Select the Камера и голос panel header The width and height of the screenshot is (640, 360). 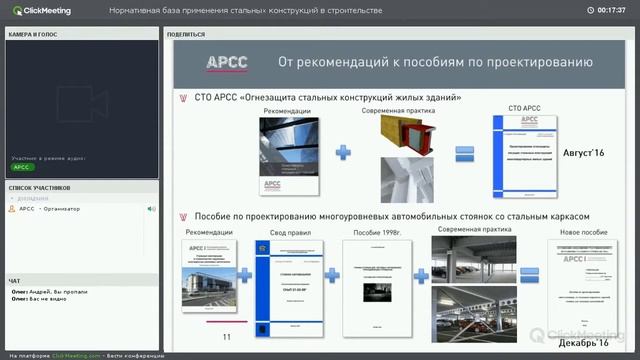pyautogui.click(x=82, y=34)
